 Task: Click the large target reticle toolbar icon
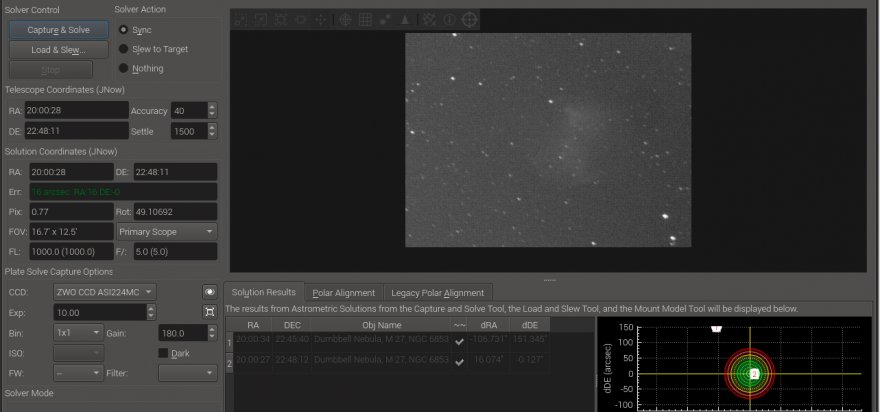(469, 19)
